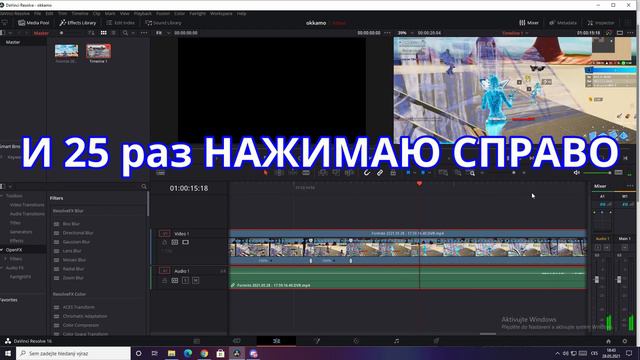Collapse the OpenFX tree
This screenshot has width=640, height=360.
click(2, 250)
